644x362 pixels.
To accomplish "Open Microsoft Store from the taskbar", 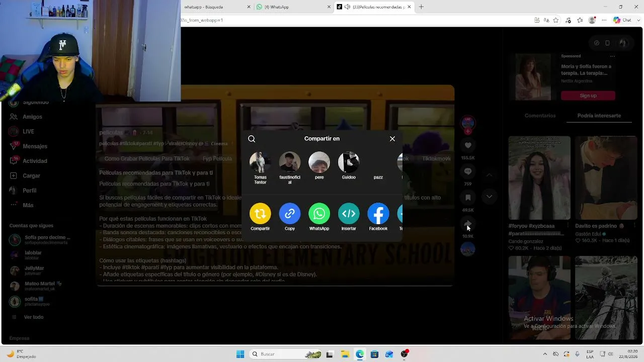I will click(x=374, y=354).
